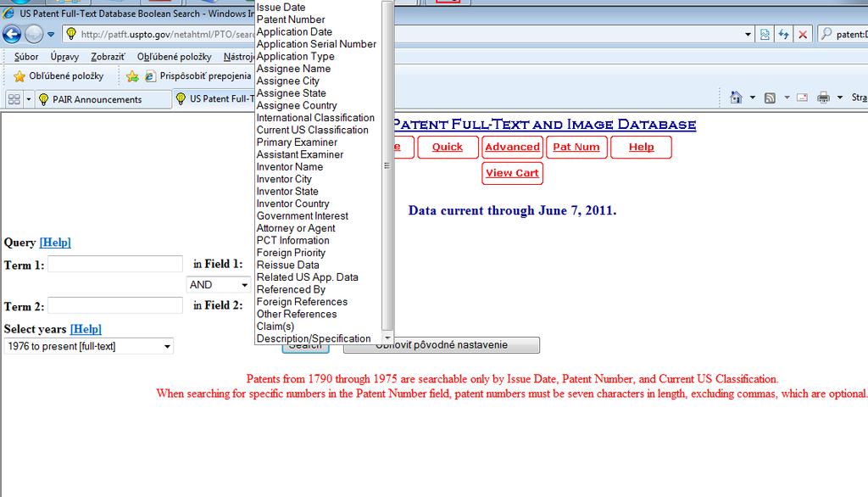This screenshot has height=497, width=868.
Task: Click the browser Back arrow button
Action: pyautogui.click(x=12, y=35)
